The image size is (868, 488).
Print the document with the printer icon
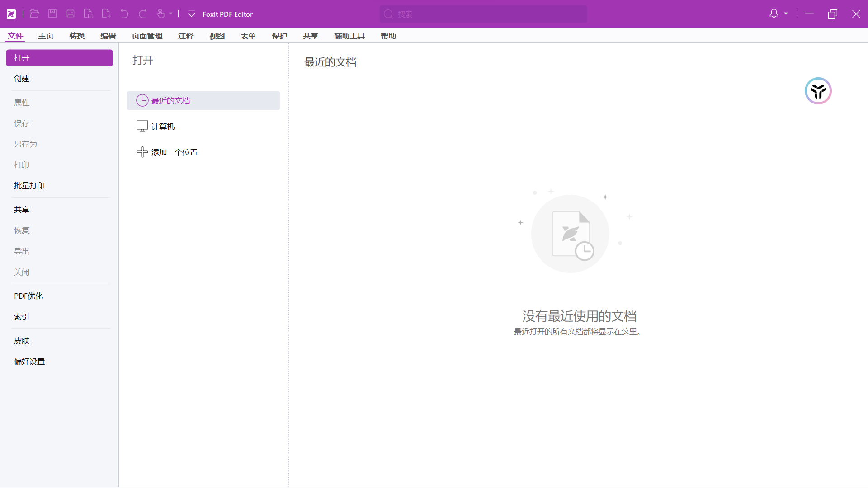[x=71, y=14]
